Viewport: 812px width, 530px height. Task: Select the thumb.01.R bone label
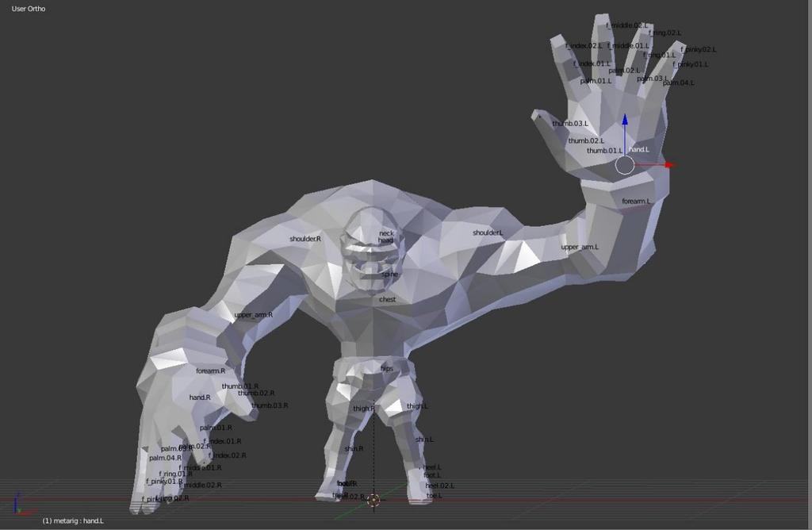tap(240, 386)
